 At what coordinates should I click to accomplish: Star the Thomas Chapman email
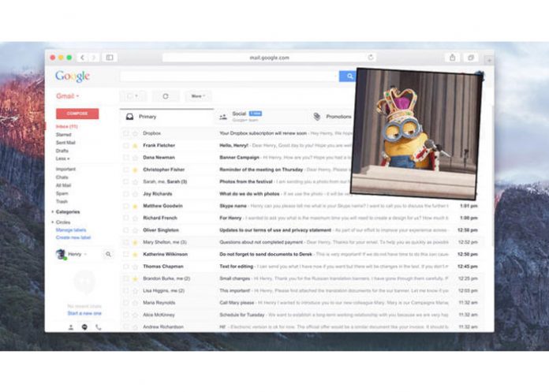point(135,267)
